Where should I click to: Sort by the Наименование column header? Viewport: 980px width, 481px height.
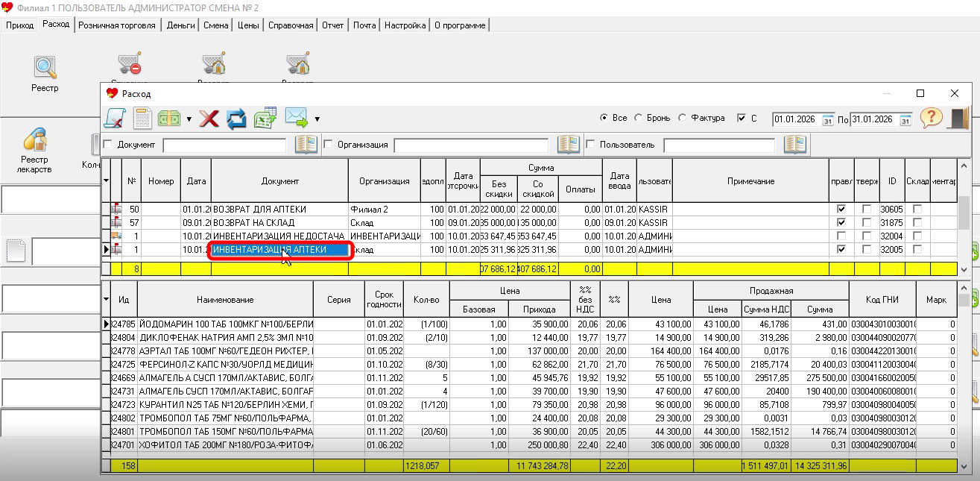(225, 300)
